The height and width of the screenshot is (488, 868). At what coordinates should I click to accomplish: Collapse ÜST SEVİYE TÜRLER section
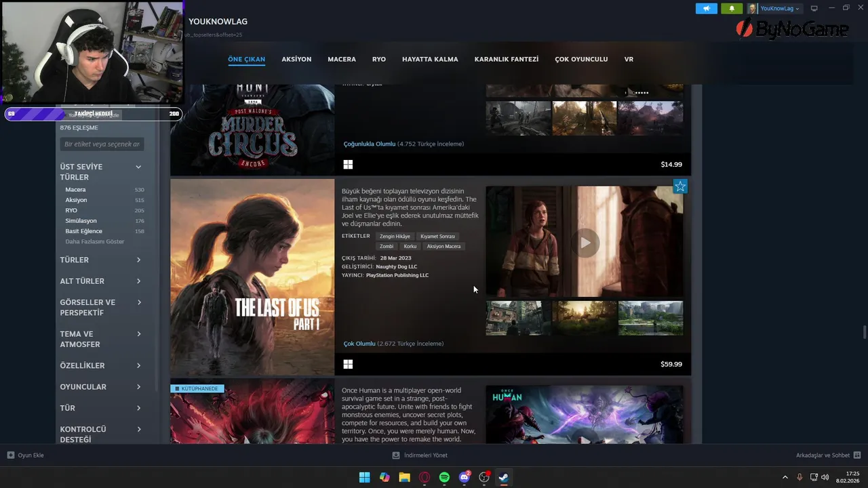(138, 167)
